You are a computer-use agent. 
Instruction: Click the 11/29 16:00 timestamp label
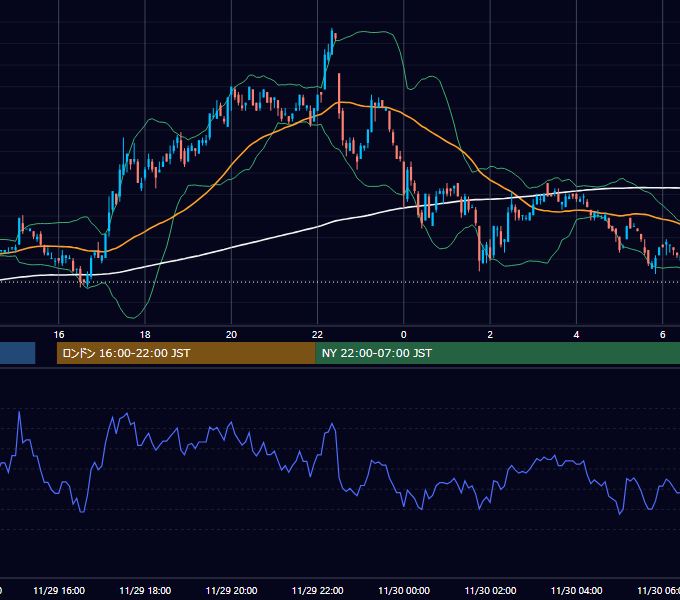click(x=59, y=590)
